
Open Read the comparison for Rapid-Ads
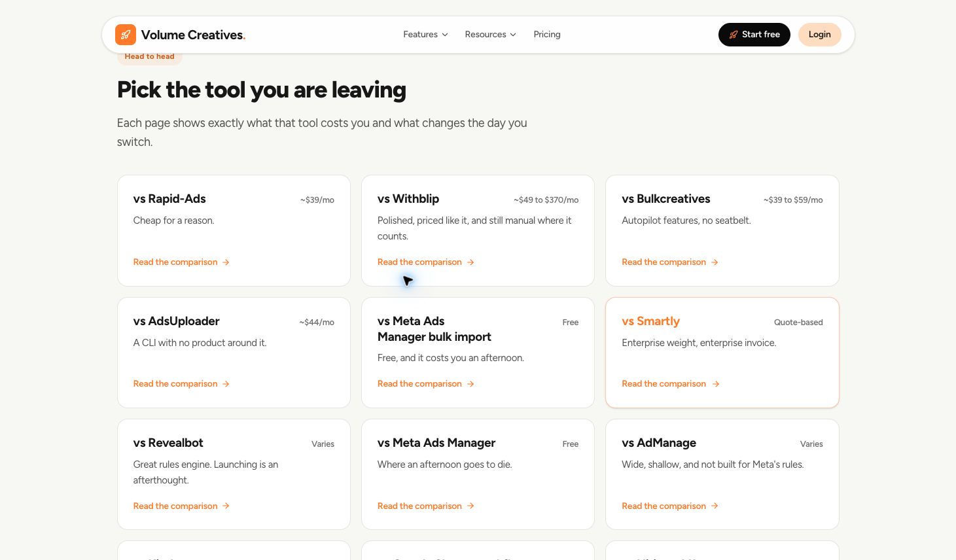(181, 262)
